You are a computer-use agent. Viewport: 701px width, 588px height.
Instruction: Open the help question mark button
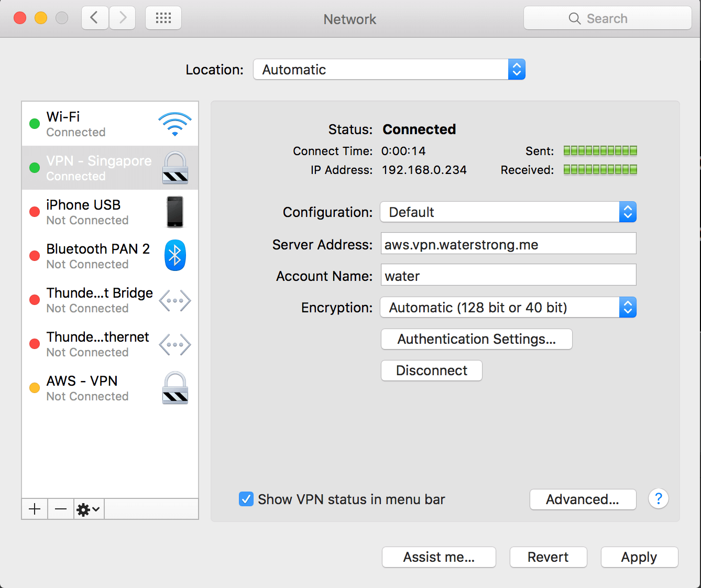tap(659, 498)
